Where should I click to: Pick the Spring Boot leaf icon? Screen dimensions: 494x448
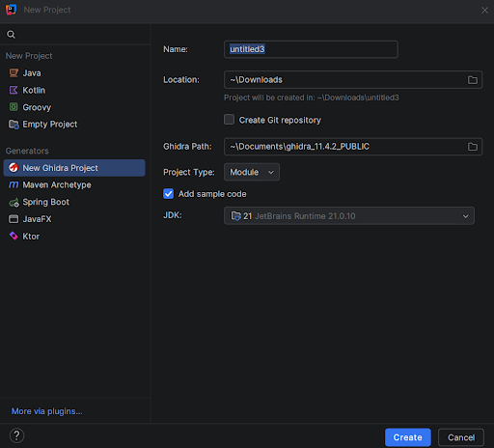[14, 203]
